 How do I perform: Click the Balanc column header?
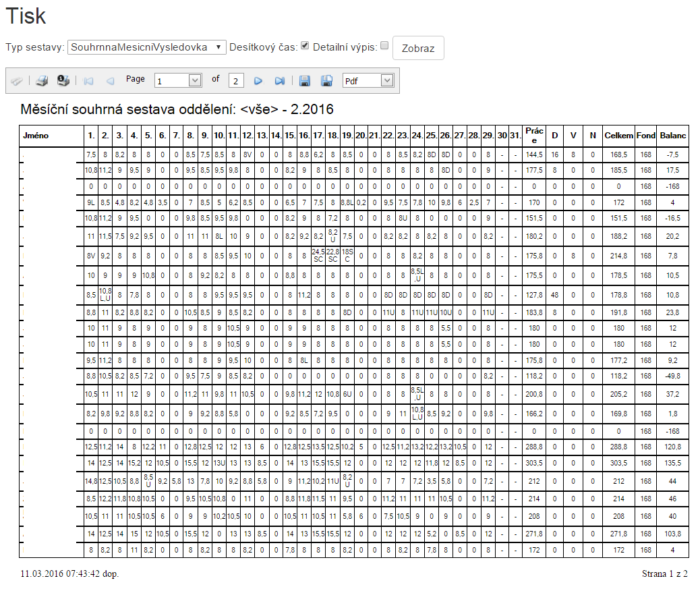(673, 136)
